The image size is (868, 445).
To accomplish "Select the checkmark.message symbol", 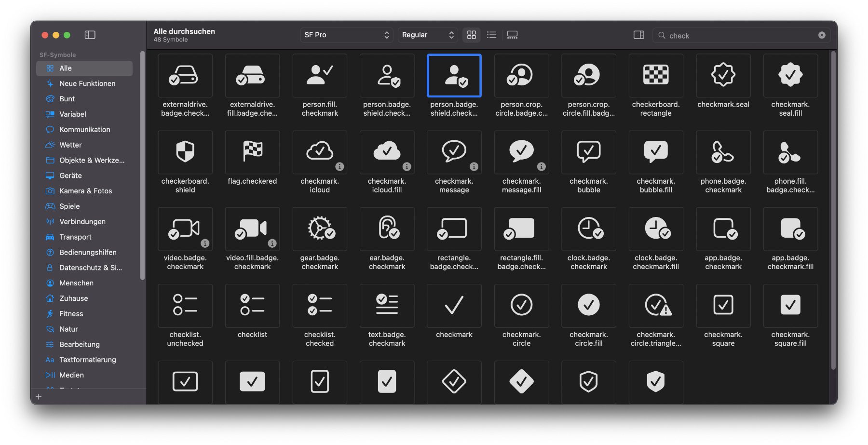I will 454,152.
